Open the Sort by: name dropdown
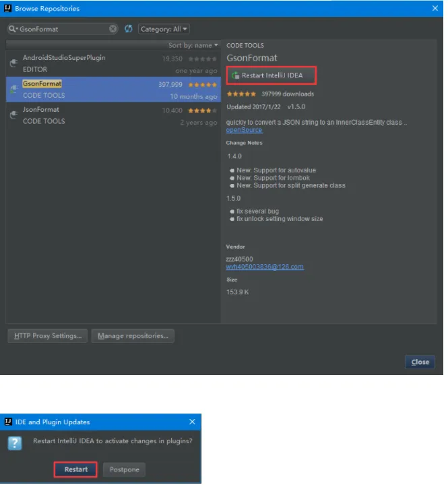 point(193,45)
